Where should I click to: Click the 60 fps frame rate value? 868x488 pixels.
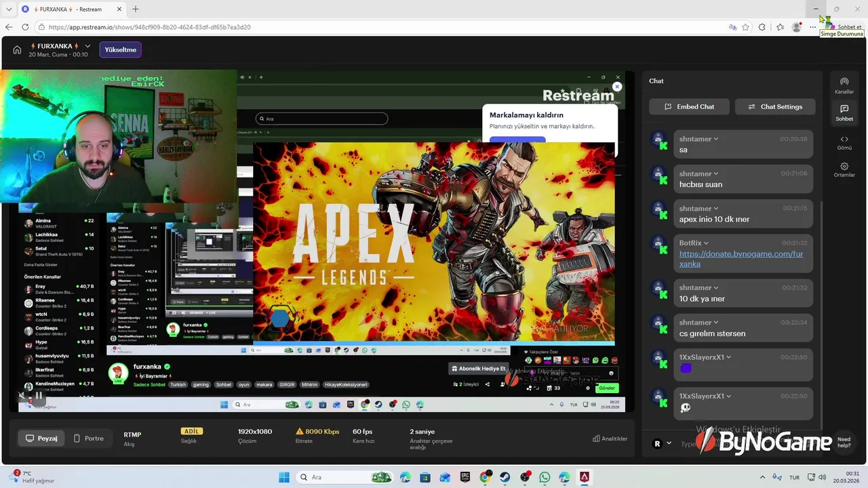tap(363, 432)
